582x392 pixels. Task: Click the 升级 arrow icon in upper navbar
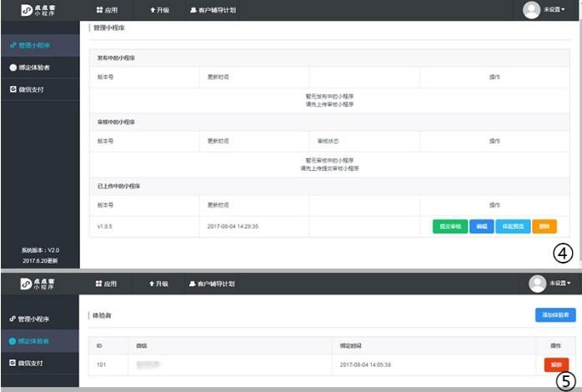(x=152, y=10)
